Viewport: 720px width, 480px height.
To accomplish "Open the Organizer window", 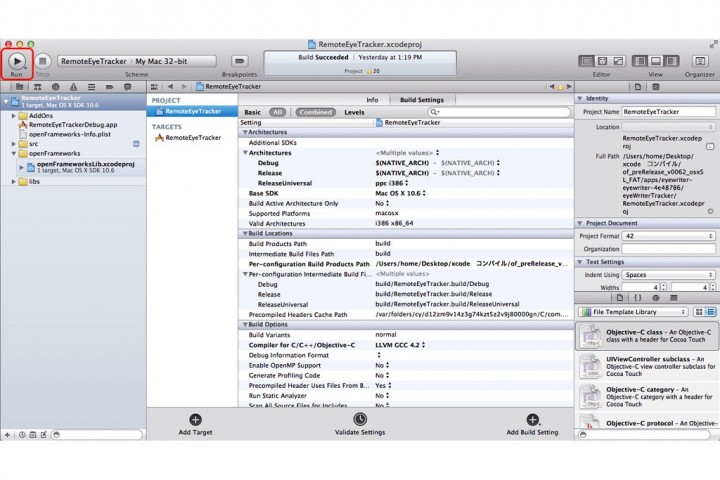I will [699, 61].
